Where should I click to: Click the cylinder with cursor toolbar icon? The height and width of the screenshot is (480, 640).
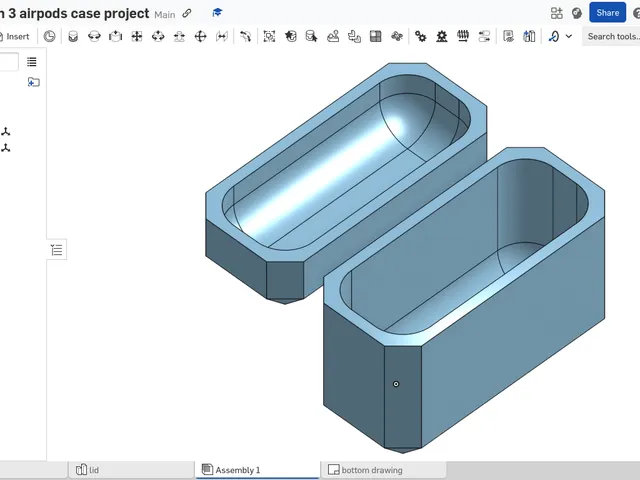click(x=311, y=36)
